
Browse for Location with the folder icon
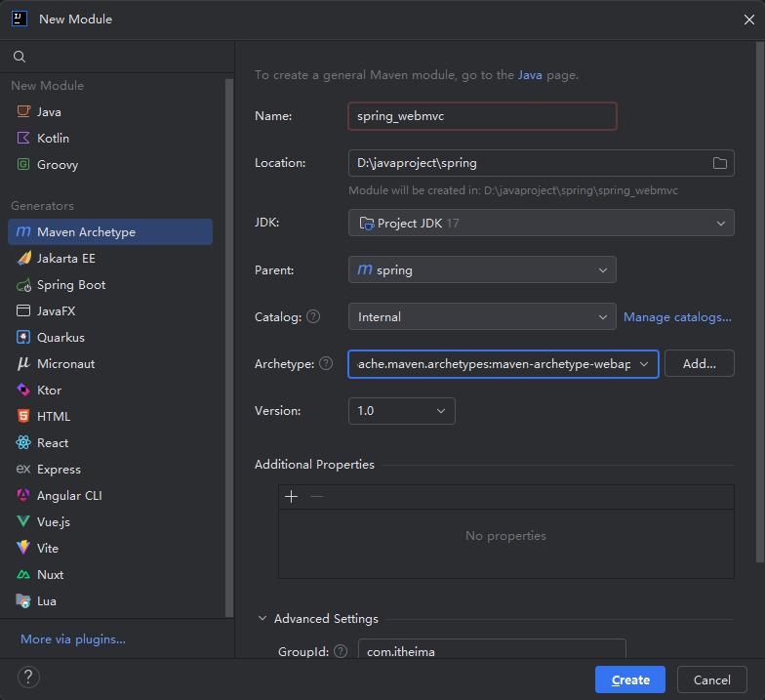pos(720,163)
